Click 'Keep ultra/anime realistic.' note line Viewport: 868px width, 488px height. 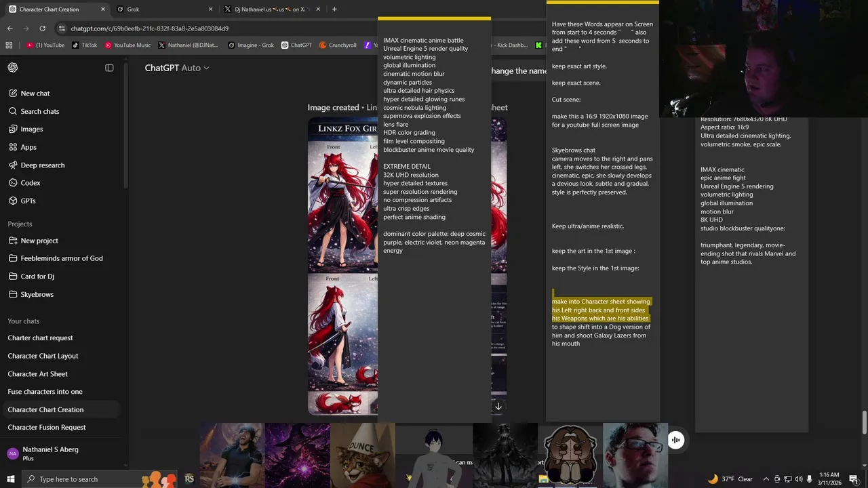(x=587, y=226)
